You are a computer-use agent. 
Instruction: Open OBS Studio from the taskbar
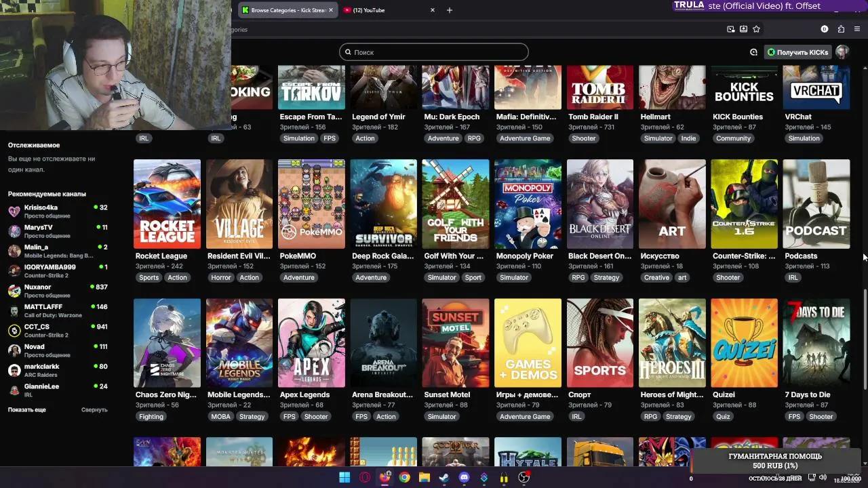click(x=524, y=478)
